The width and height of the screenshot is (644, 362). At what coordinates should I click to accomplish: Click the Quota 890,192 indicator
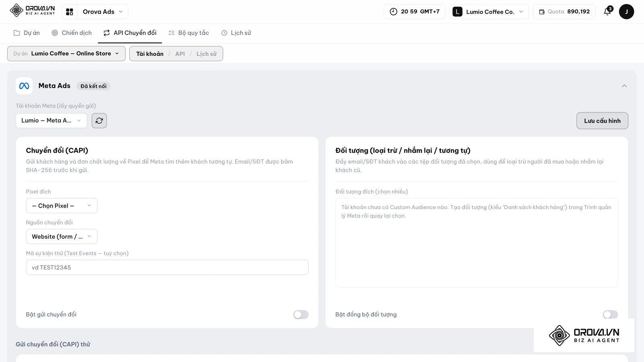pyautogui.click(x=564, y=12)
